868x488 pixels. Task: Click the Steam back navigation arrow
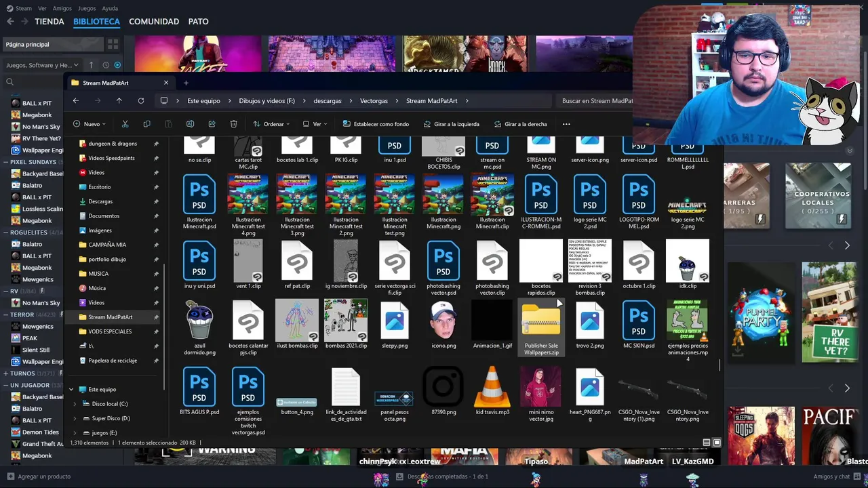pyautogui.click(x=10, y=22)
